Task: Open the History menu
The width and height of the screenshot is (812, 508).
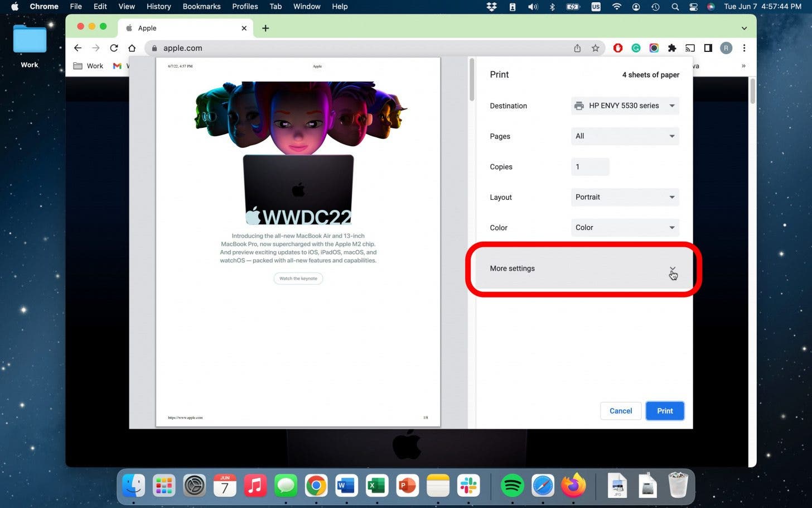Action: pos(158,7)
